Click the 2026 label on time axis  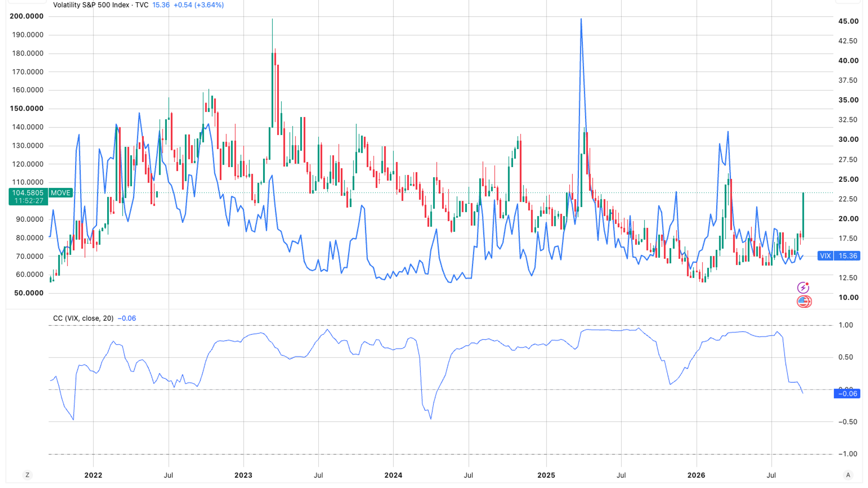(x=696, y=475)
